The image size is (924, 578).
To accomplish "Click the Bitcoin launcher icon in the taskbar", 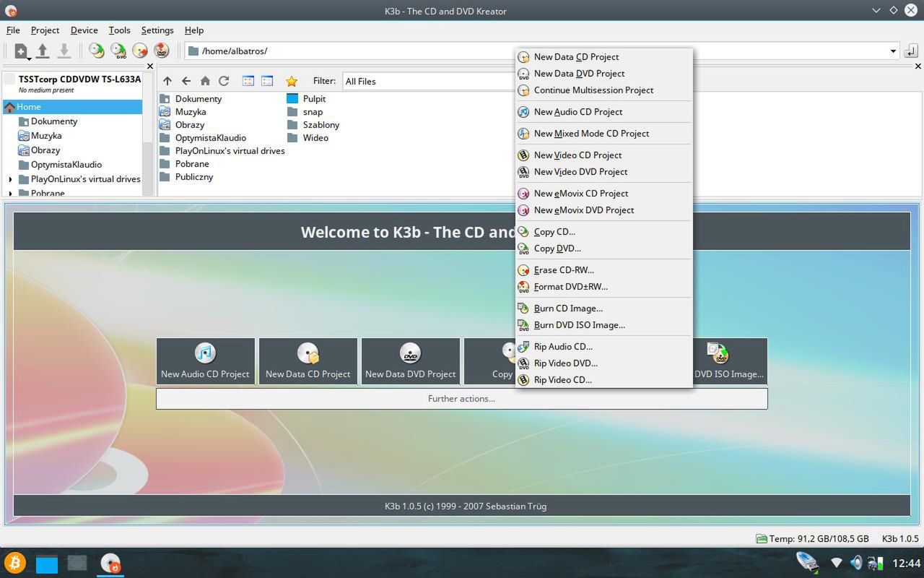I will click(15, 563).
